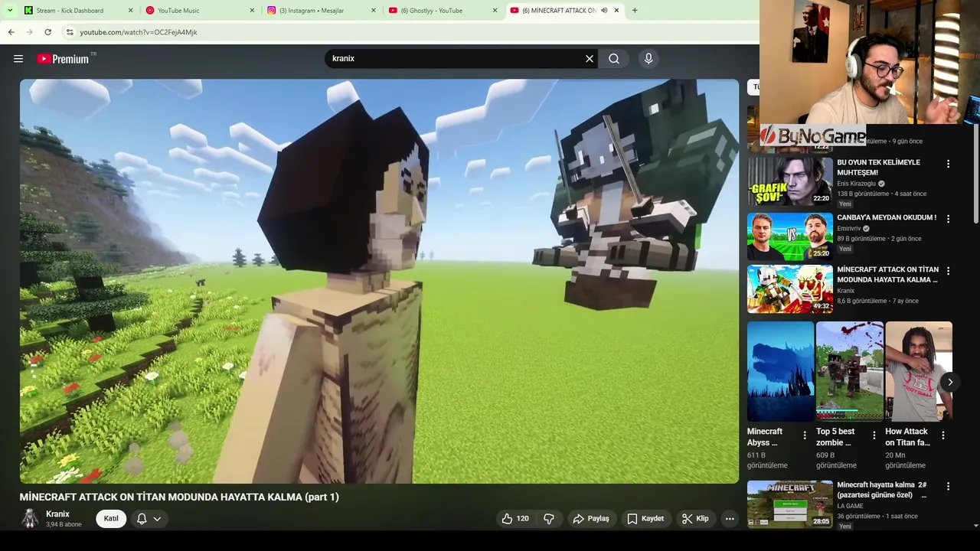Open options menu for BU OYUN TEK KELİMEYLE video
The height and width of the screenshot is (551, 980).
948,164
